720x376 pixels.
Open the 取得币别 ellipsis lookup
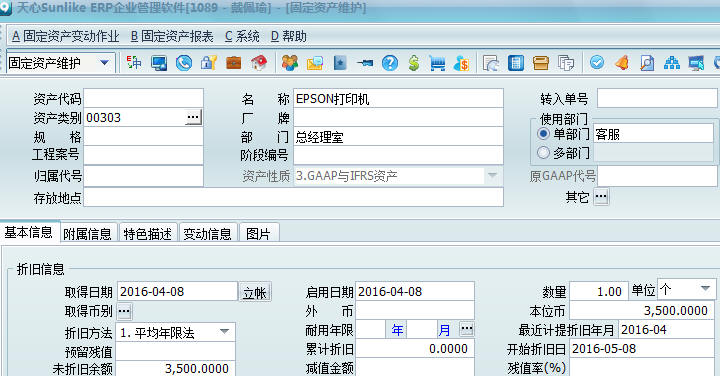(124, 311)
